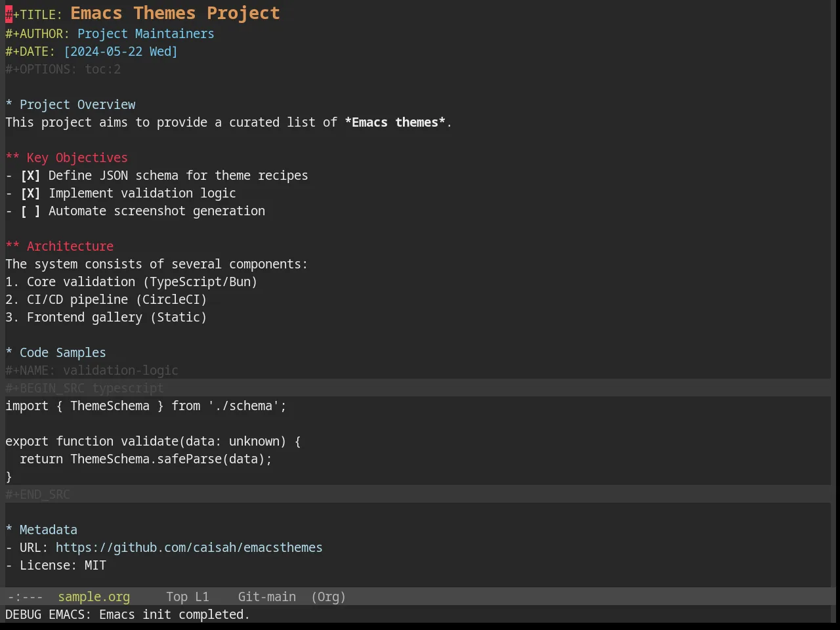Click the import ThemeSchema code line
The width and height of the screenshot is (840, 630).
[x=146, y=406]
